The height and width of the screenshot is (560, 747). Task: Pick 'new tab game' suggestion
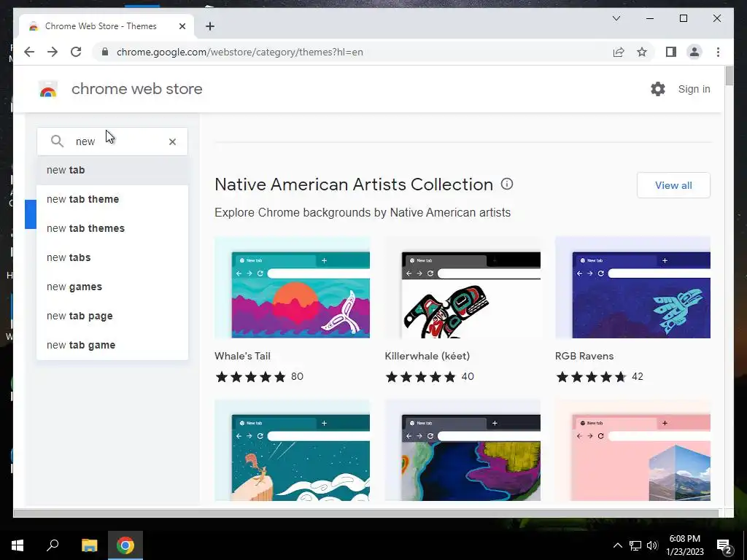point(112,345)
